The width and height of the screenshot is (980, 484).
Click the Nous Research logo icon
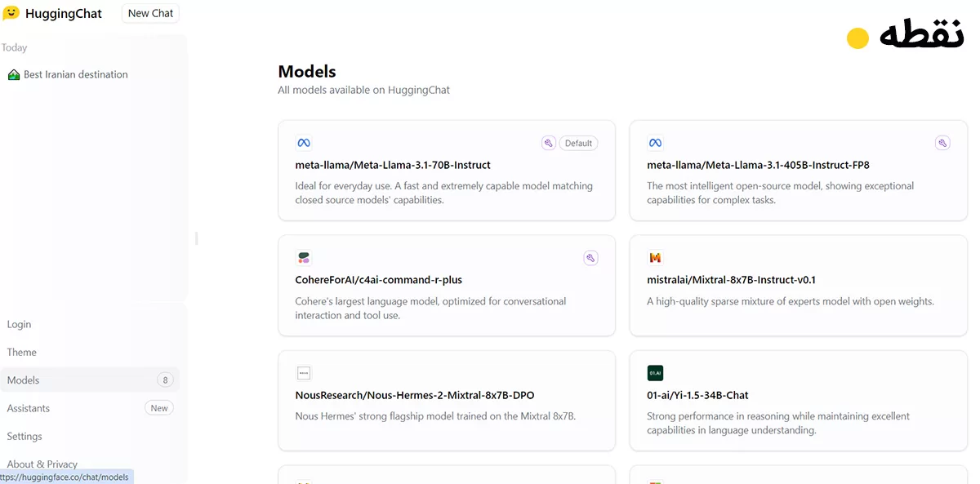304,373
